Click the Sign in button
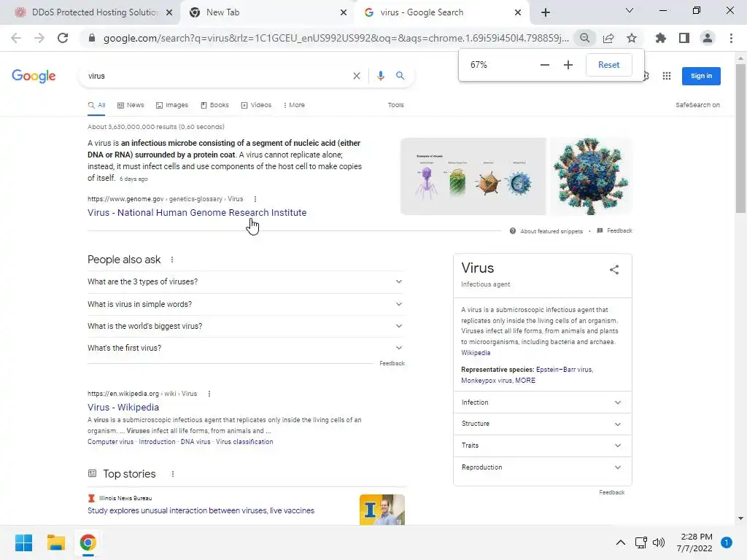747x560 pixels. [701, 76]
